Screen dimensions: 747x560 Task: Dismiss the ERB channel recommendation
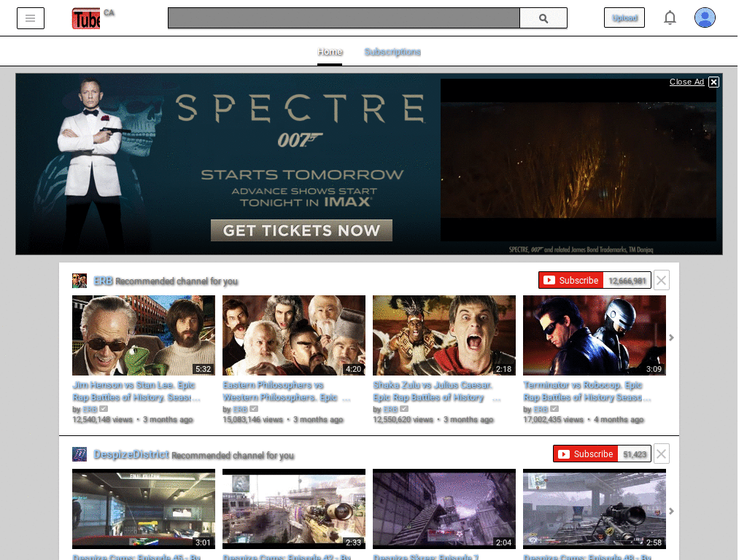[x=661, y=281]
